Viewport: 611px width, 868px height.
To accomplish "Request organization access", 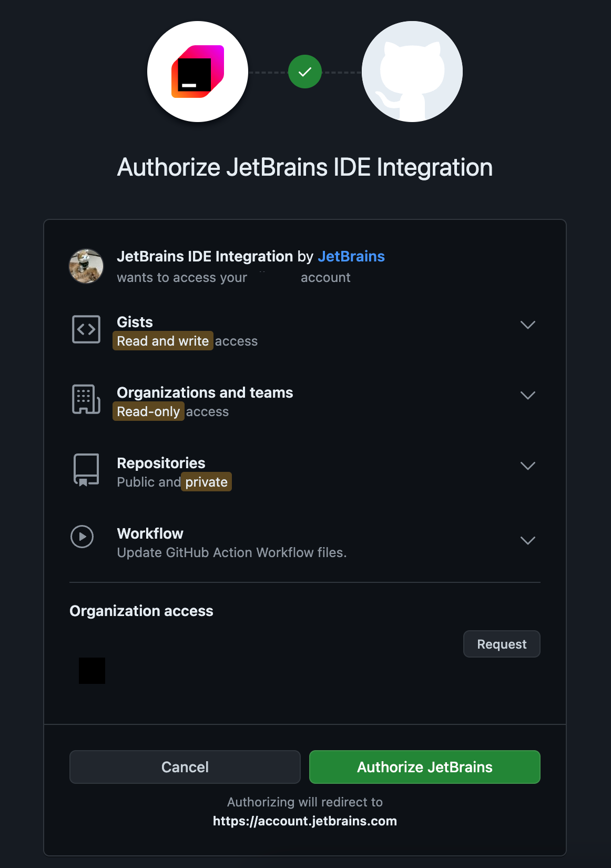I will (502, 644).
